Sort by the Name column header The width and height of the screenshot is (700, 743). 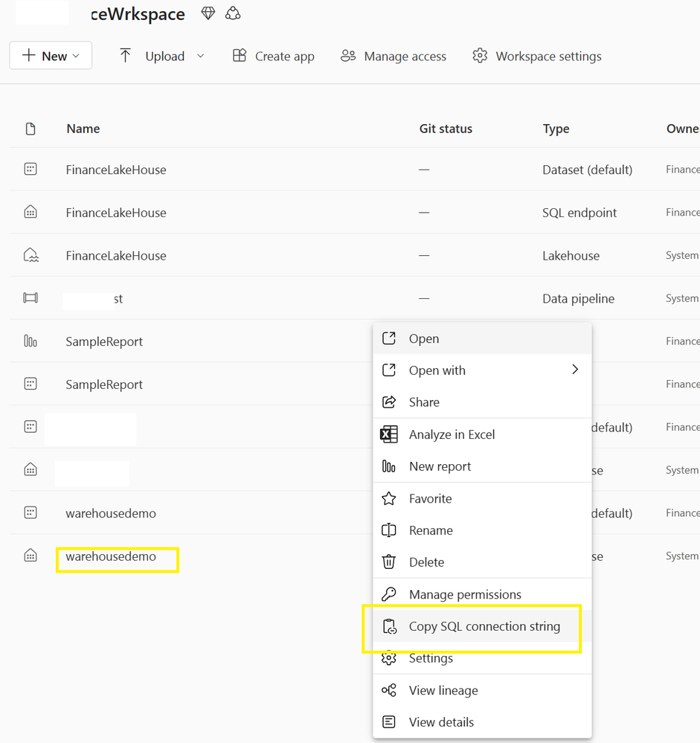83,129
